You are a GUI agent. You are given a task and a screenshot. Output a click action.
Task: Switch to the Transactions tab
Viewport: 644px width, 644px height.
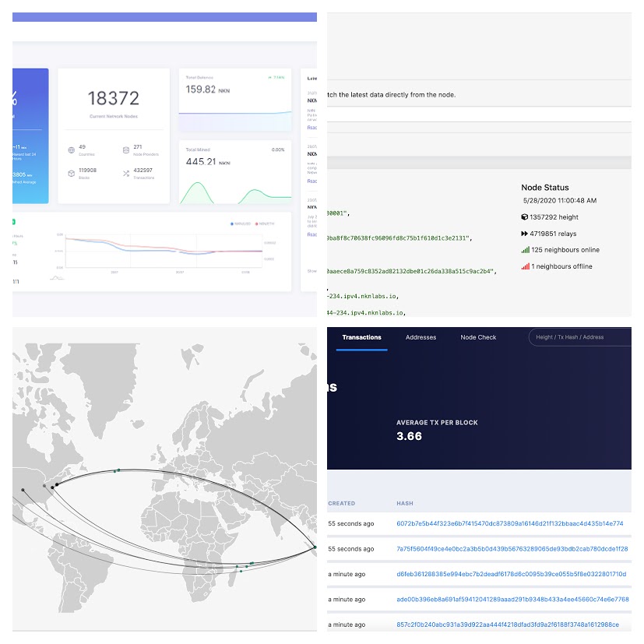pyautogui.click(x=362, y=337)
